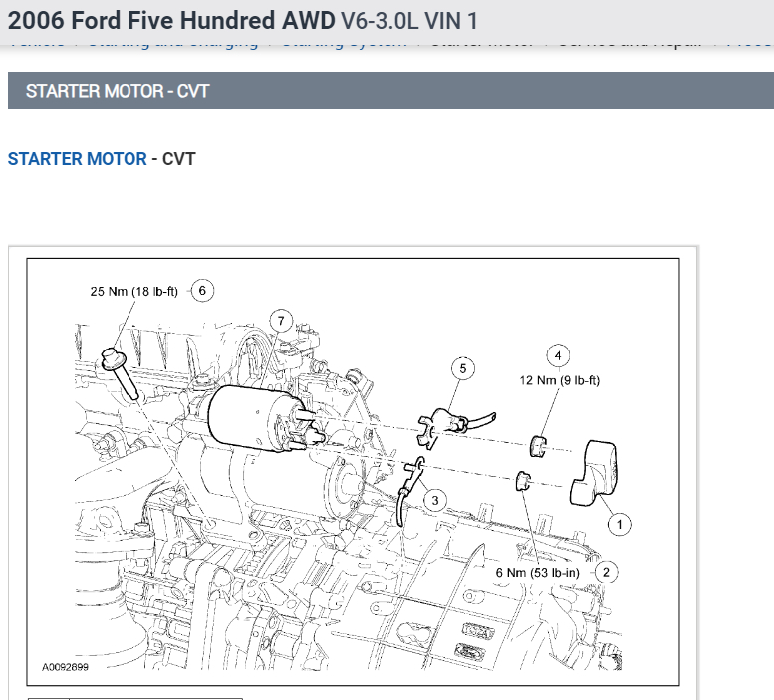Click callout number 2 in diagram
Viewport: 774px width, 700px height.
pos(607,572)
